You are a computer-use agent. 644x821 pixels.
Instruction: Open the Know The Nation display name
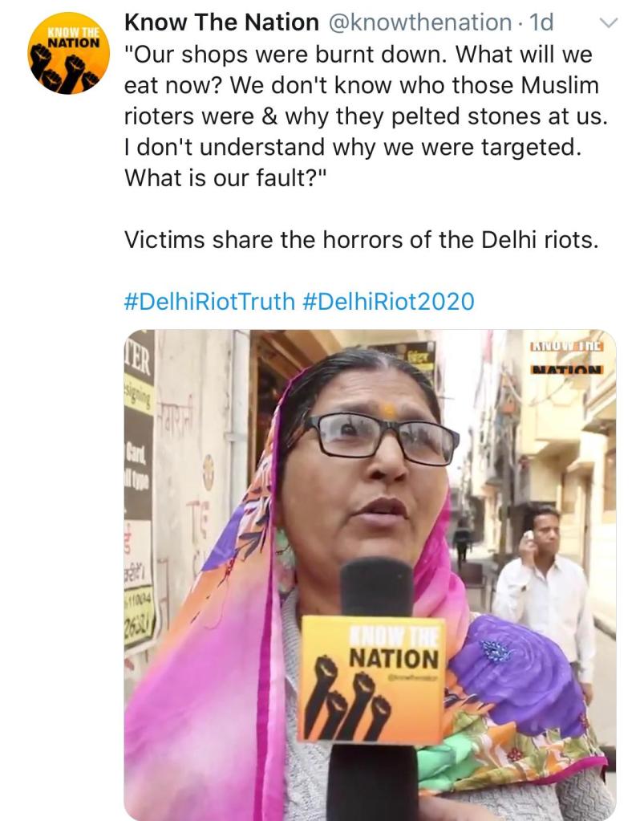point(221,23)
